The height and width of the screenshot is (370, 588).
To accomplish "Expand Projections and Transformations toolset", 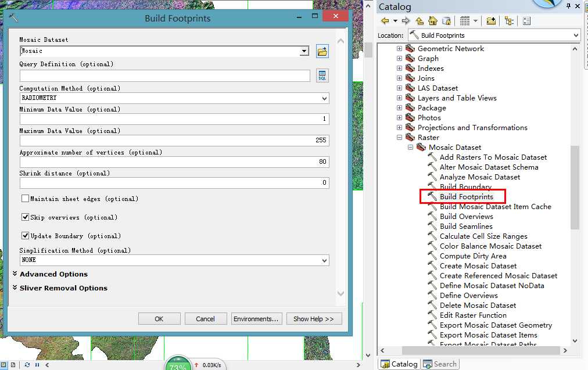I will point(399,127).
